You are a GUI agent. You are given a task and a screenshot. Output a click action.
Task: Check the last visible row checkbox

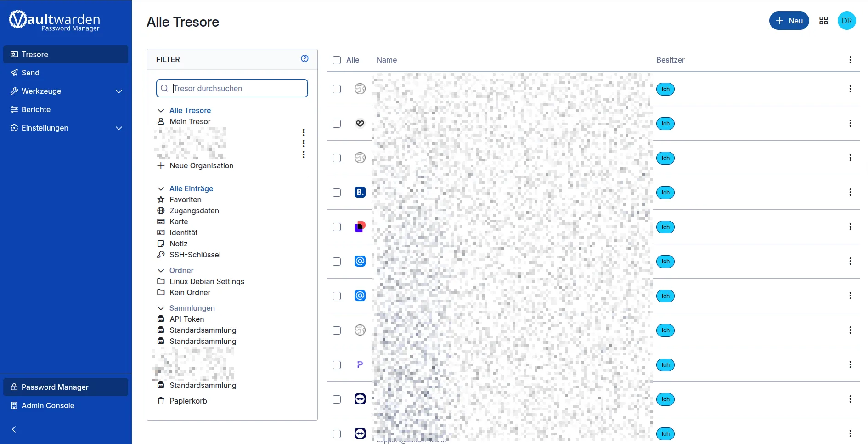pos(337,434)
